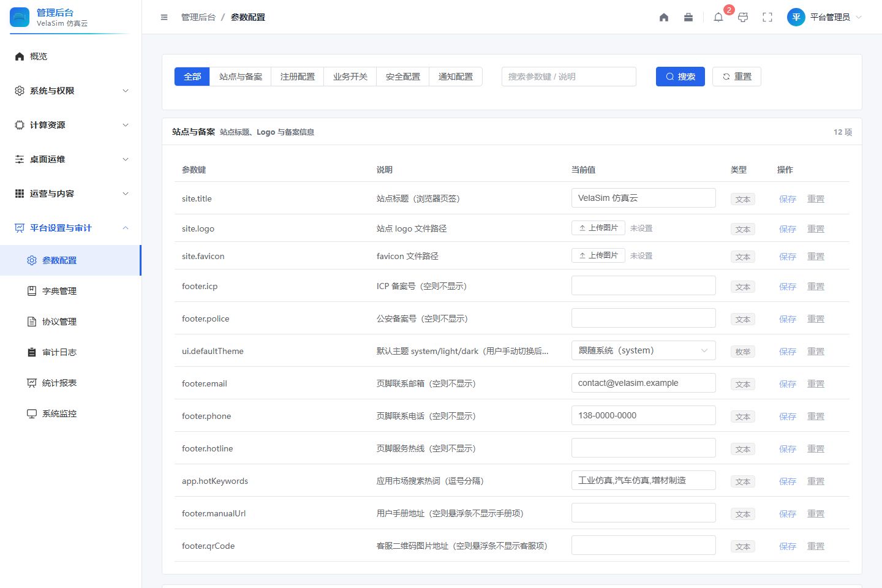
Task: Click the 管理后台 breadcrumb link
Action: tap(198, 17)
